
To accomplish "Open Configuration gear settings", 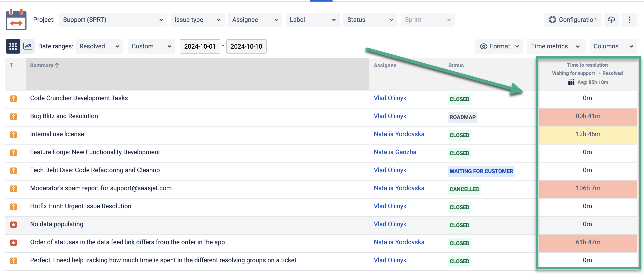I will pos(572,20).
